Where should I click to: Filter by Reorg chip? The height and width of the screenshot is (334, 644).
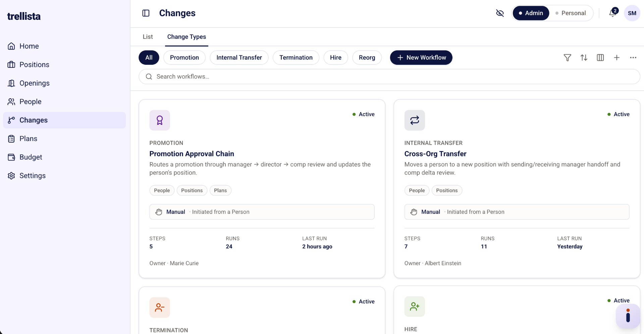coord(367,58)
